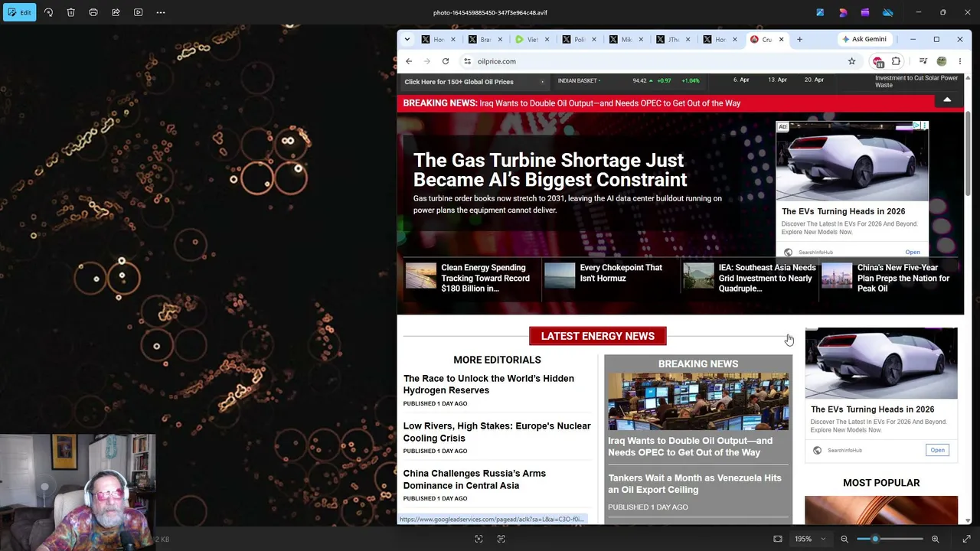Adjust the Photos zoom slider
Image resolution: width=980 pixels, height=551 pixels.
pos(890,539)
